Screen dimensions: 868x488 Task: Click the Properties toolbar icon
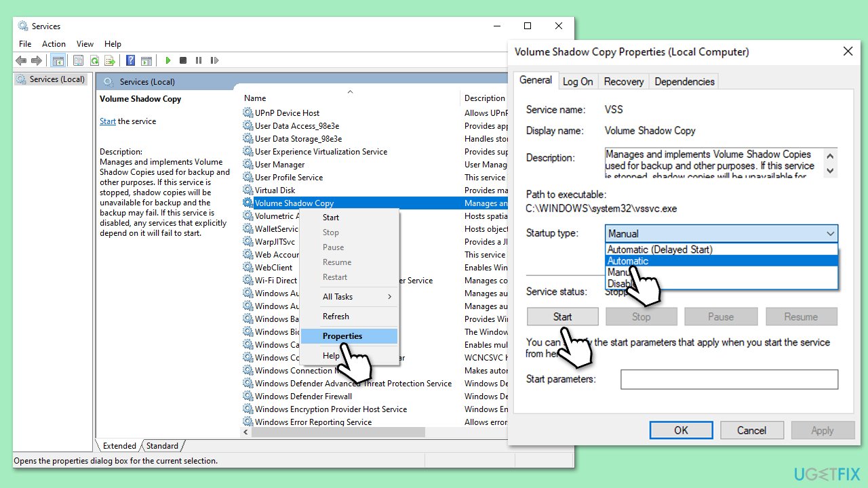point(79,60)
